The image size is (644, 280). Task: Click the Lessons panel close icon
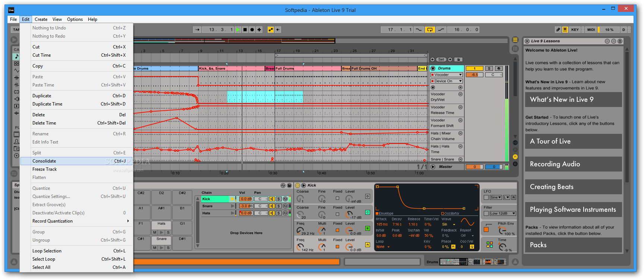point(527,41)
